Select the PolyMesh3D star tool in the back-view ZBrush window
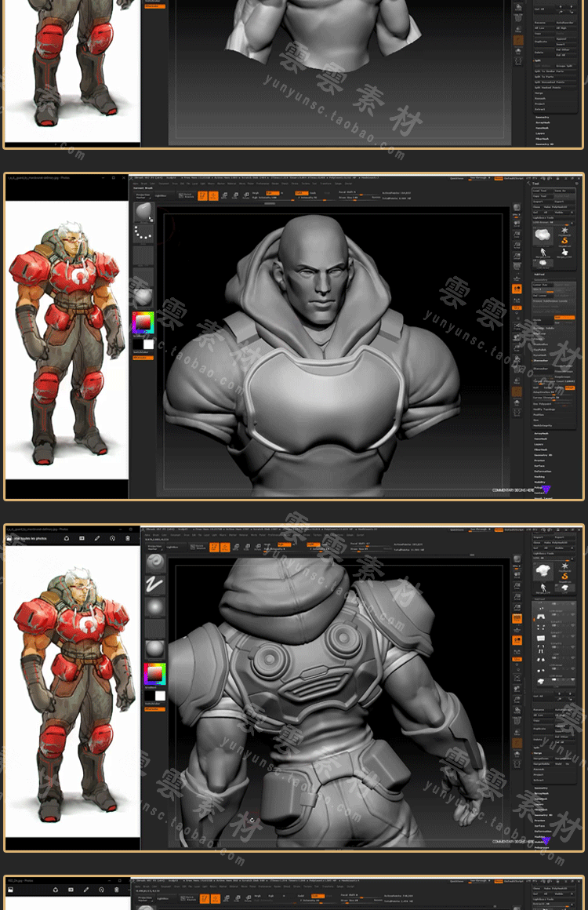 (x=564, y=566)
